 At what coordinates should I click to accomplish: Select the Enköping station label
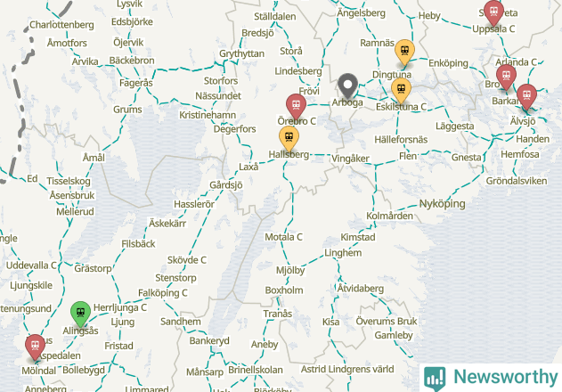(448, 63)
